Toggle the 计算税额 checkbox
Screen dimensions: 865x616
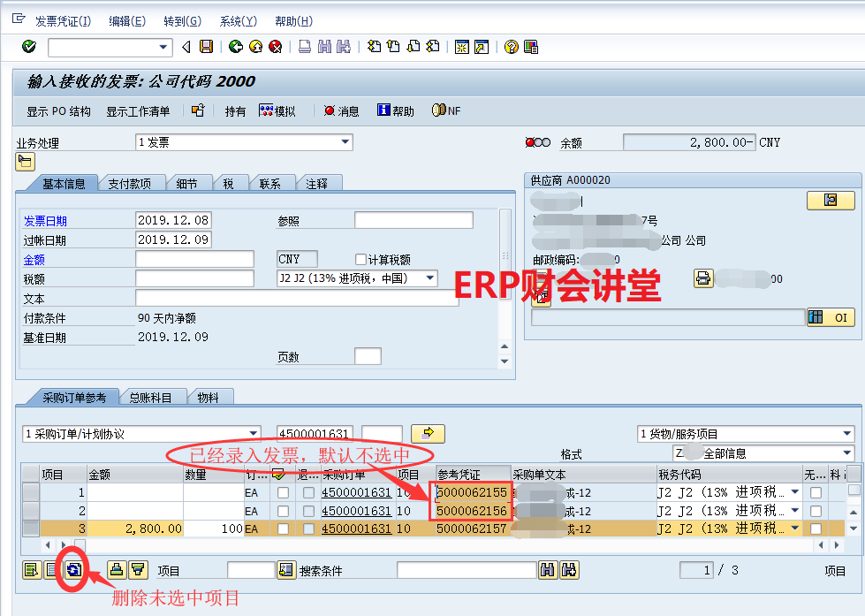(360, 260)
